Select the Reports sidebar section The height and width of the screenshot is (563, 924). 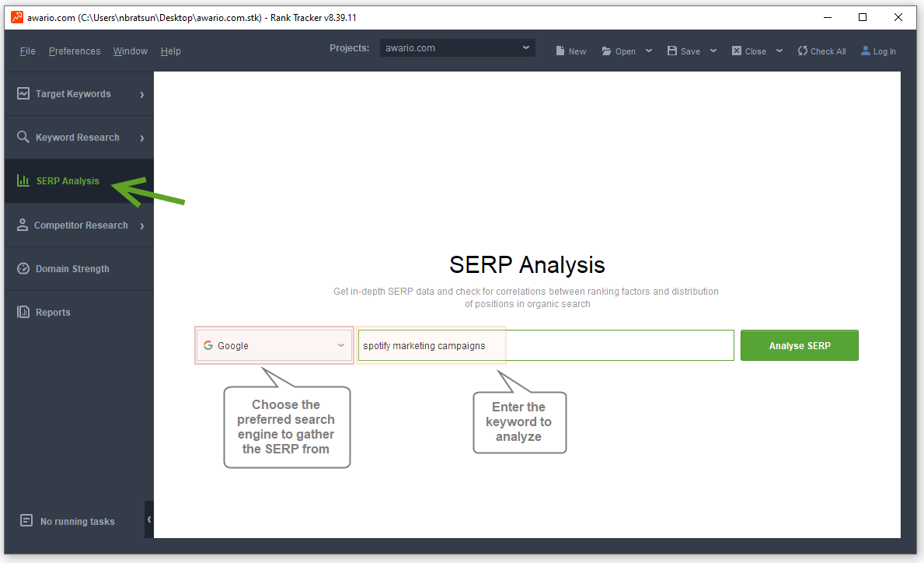tap(79, 313)
